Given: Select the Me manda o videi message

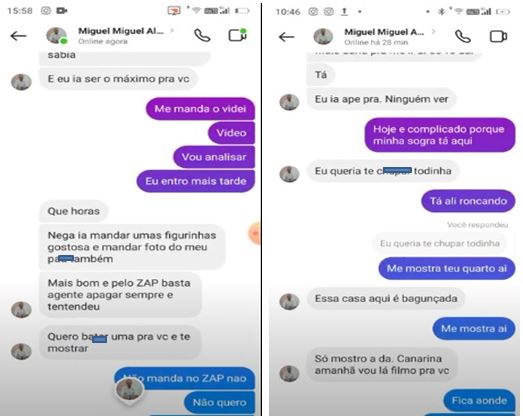Looking at the screenshot, I should 200,109.
